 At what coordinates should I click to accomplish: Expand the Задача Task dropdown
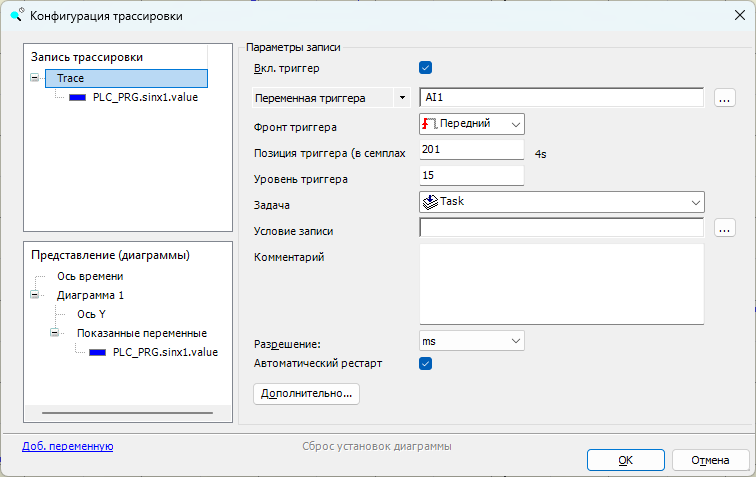pos(694,202)
